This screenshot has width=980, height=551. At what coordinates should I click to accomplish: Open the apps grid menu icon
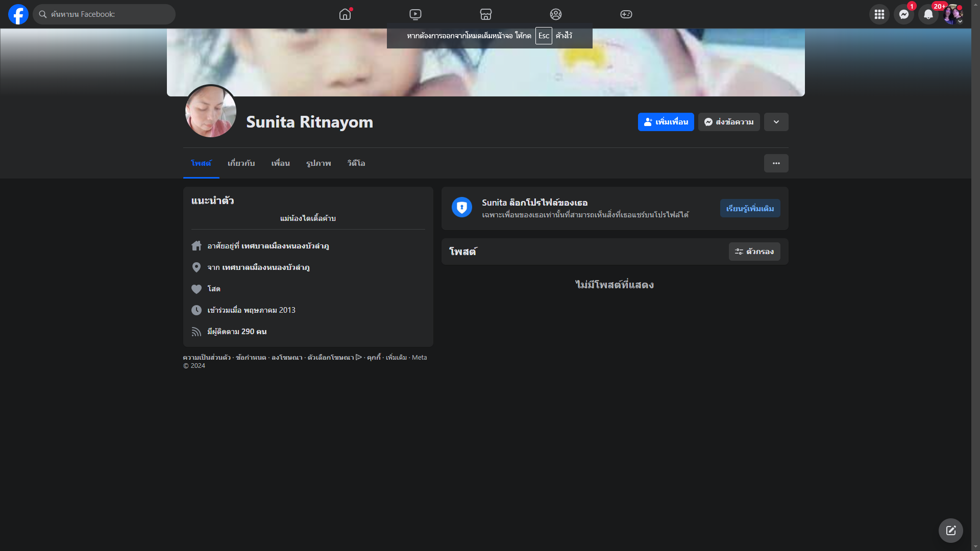tap(879, 14)
